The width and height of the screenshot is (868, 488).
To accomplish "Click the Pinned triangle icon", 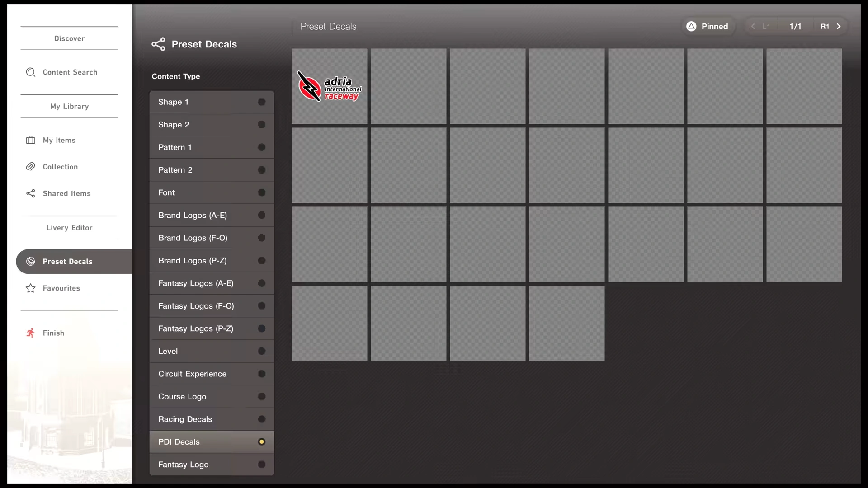I will (x=691, y=27).
